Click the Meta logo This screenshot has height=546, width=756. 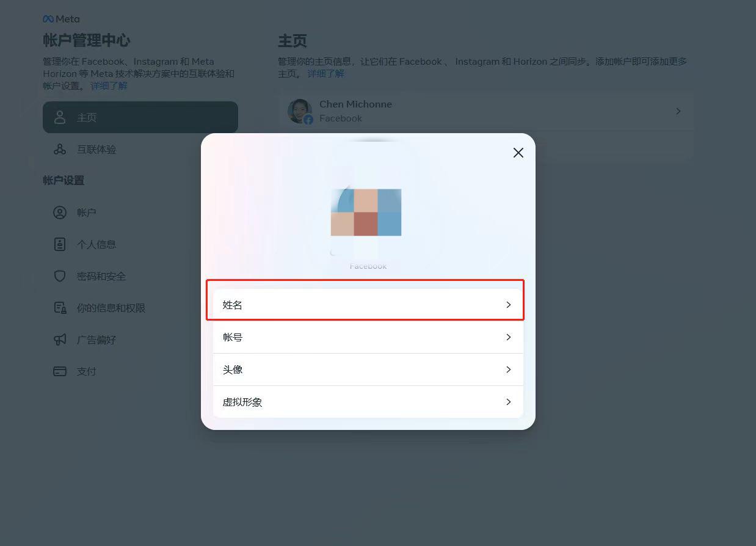click(x=61, y=19)
